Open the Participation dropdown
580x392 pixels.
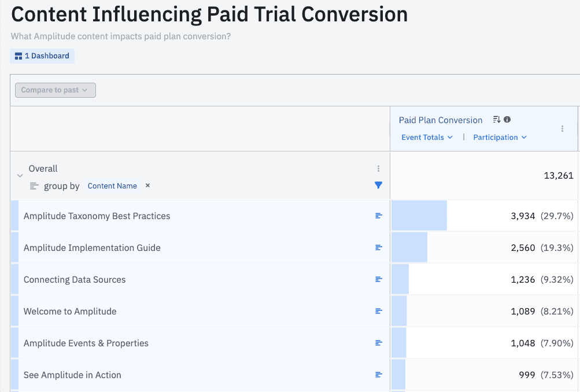(500, 138)
